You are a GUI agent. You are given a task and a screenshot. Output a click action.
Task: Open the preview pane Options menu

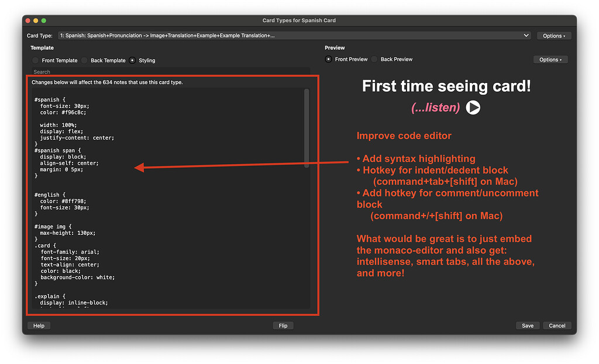(x=550, y=59)
